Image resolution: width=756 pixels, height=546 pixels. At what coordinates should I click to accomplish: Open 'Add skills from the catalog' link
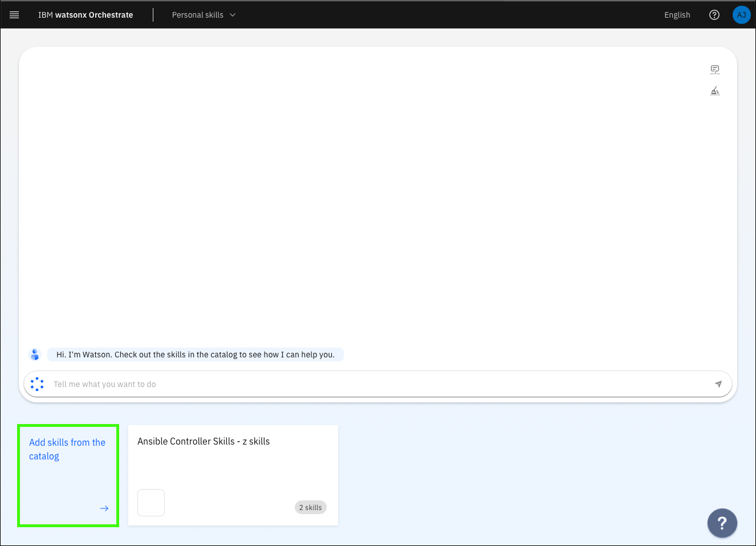pos(67,449)
